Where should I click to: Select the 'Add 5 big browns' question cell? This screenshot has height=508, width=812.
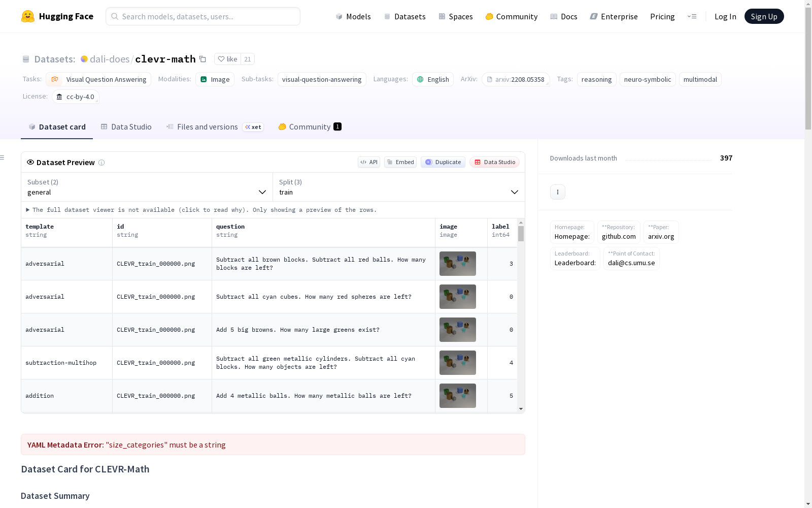[324, 330]
